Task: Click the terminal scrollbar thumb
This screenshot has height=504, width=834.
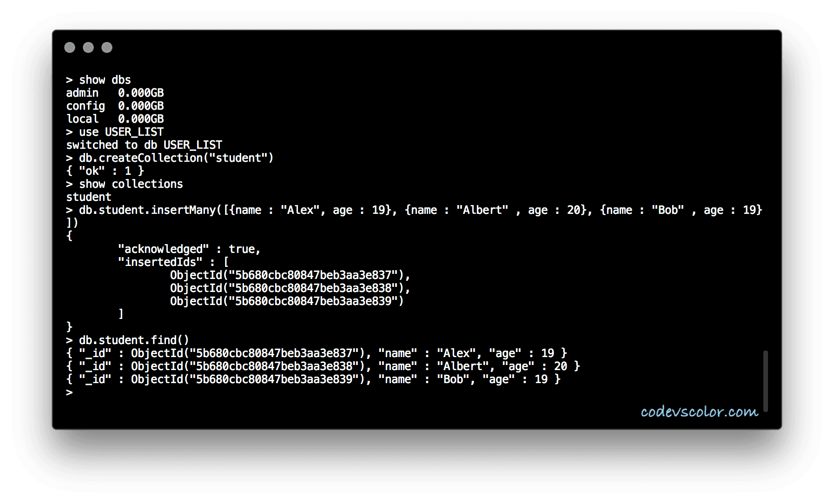Action: coord(765,381)
